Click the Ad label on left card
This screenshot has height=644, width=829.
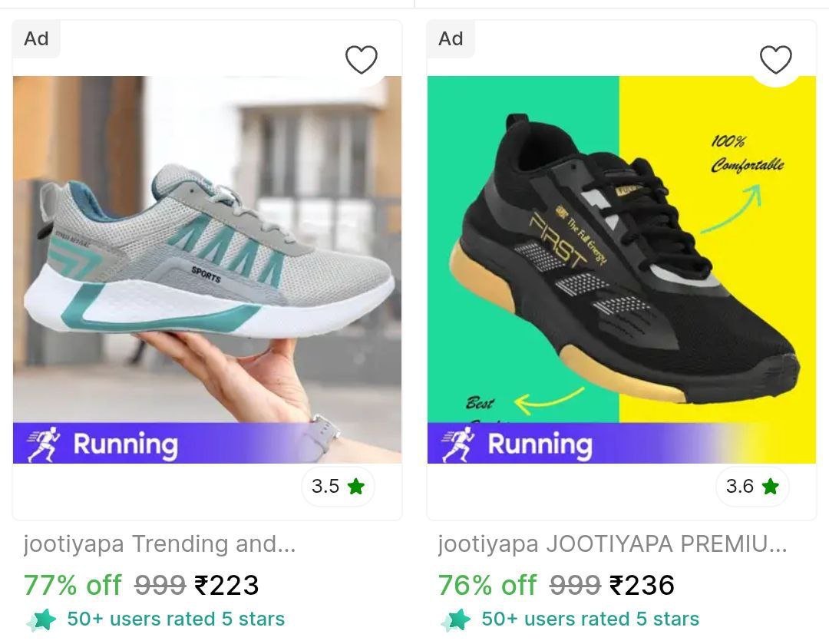click(x=36, y=38)
